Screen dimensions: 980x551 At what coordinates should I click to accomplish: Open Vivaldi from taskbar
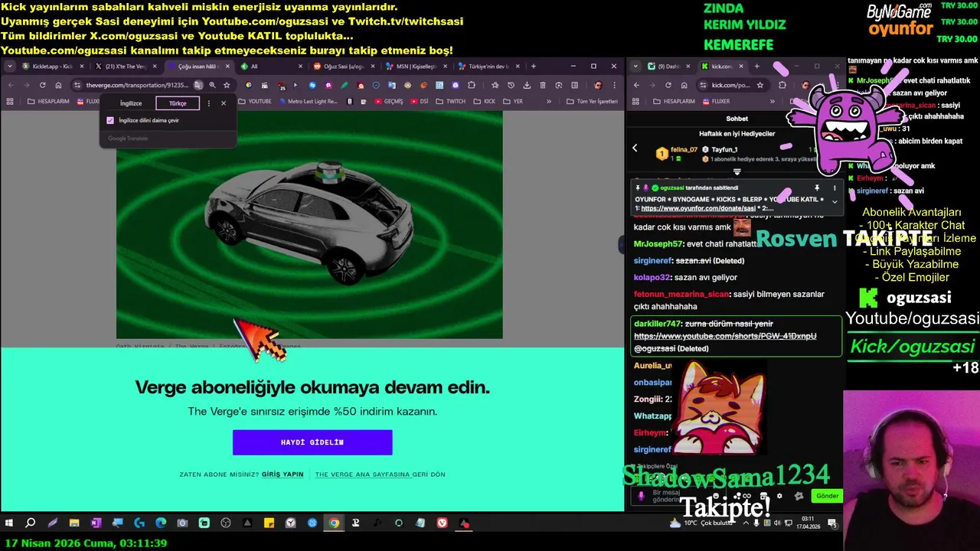click(x=443, y=523)
